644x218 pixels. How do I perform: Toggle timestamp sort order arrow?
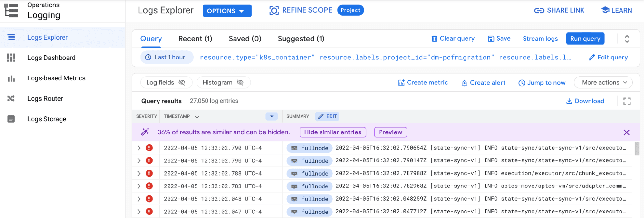[x=197, y=116]
